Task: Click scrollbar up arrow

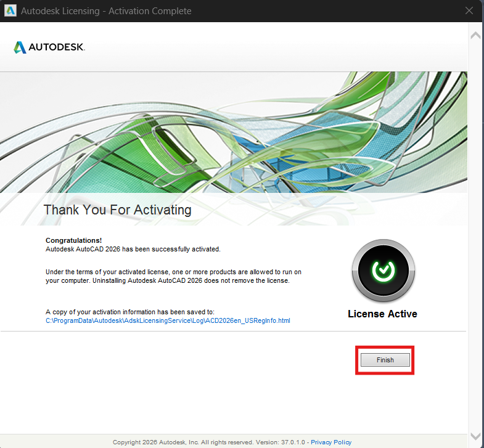Action: point(475,36)
